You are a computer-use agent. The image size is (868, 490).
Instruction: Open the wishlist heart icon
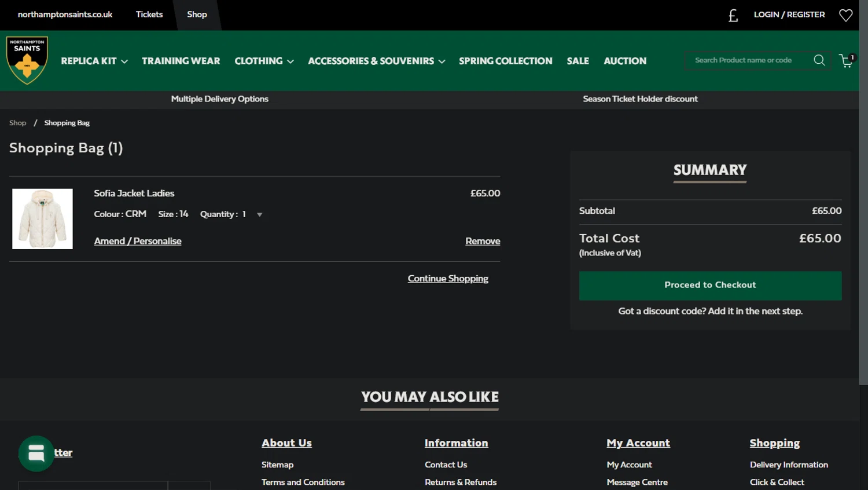tap(845, 15)
